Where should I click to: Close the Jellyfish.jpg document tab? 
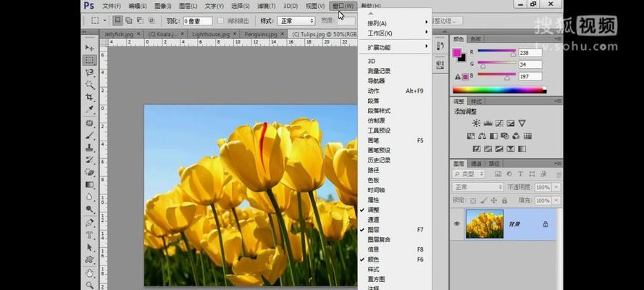[x=138, y=33]
